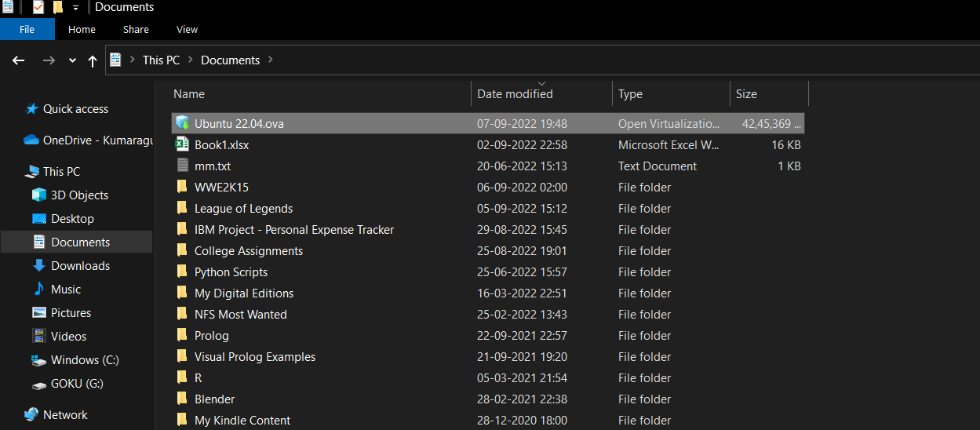Expand chevron after Documents breadcrumb

coord(271,60)
